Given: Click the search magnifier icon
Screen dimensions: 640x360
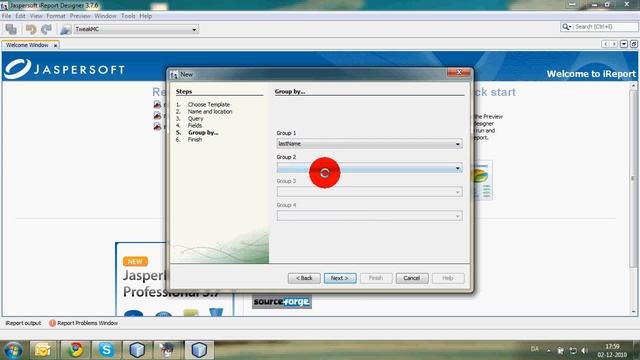Looking at the screenshot, I should [x=566, y=27].
